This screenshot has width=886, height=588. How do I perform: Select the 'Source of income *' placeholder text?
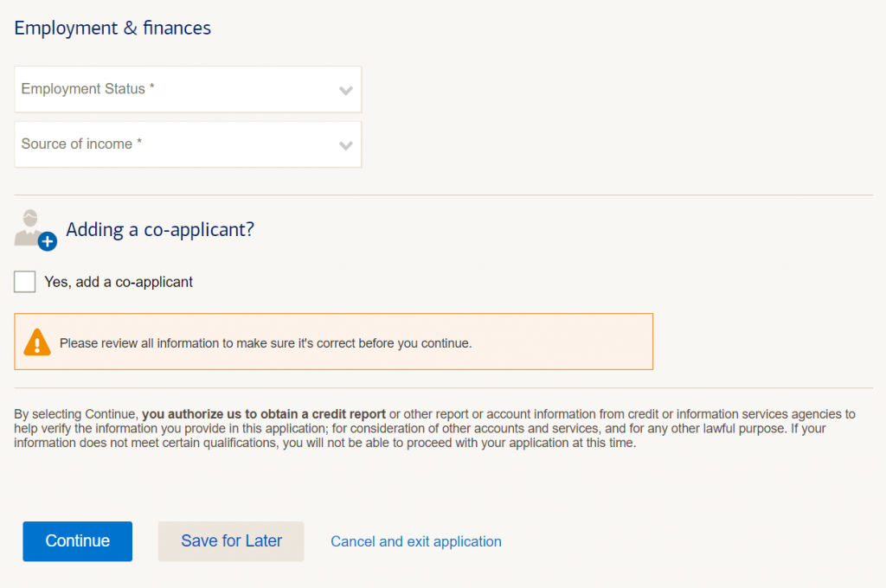pyautogui.click(x=82, y=144)
